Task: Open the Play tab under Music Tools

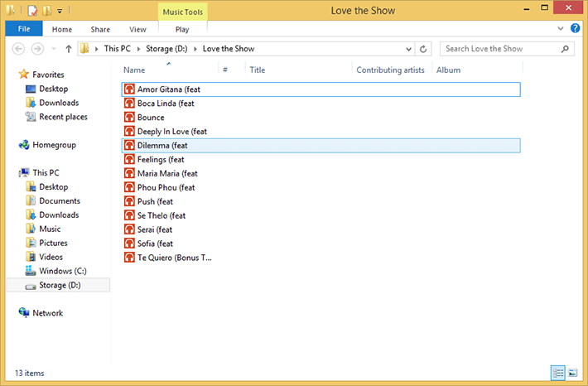Action: (182, 29)
